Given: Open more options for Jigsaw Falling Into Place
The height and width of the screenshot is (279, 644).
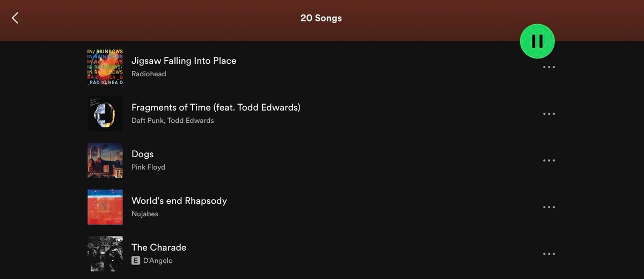Looking at the screenshot, I should [548, 68].
